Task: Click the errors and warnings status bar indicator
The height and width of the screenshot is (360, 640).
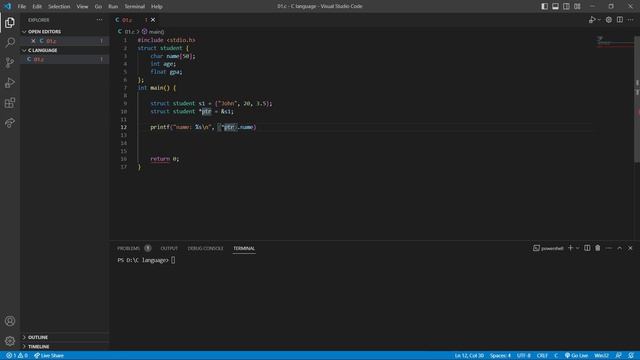Action: click(17, 356)
